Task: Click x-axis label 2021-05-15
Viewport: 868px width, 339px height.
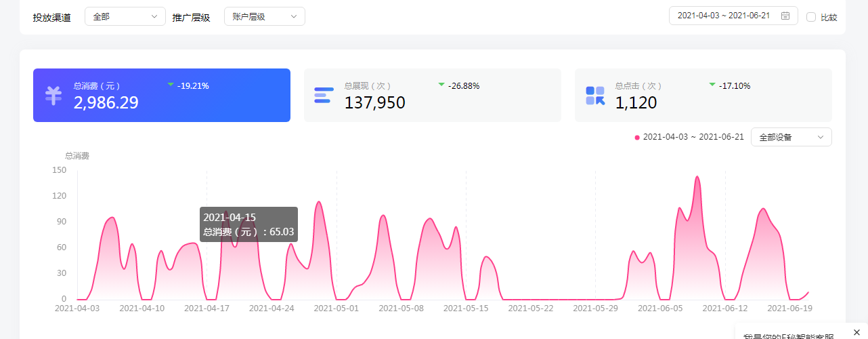Action: tap(466, 308)
